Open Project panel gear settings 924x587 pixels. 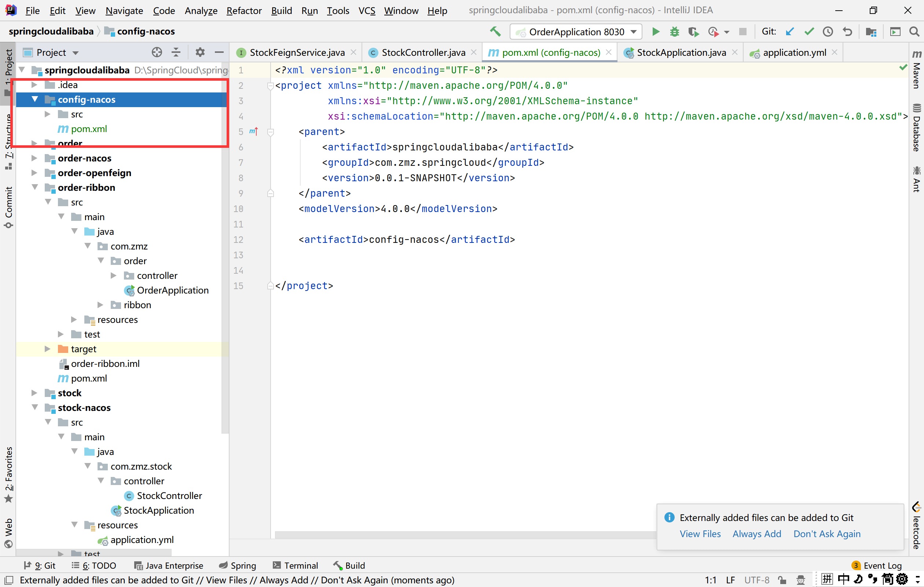pos(200,52)
